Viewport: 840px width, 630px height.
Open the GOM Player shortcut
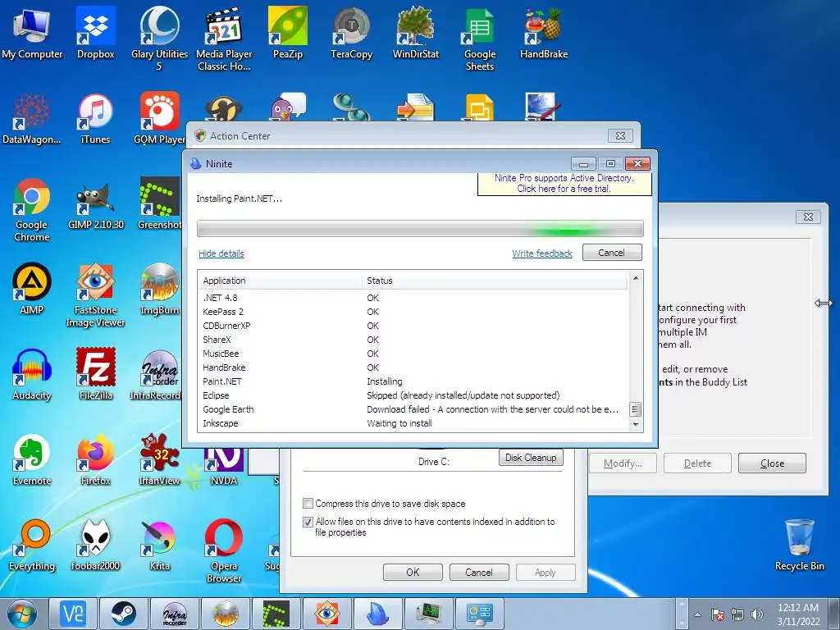click(x=159, y=118)
